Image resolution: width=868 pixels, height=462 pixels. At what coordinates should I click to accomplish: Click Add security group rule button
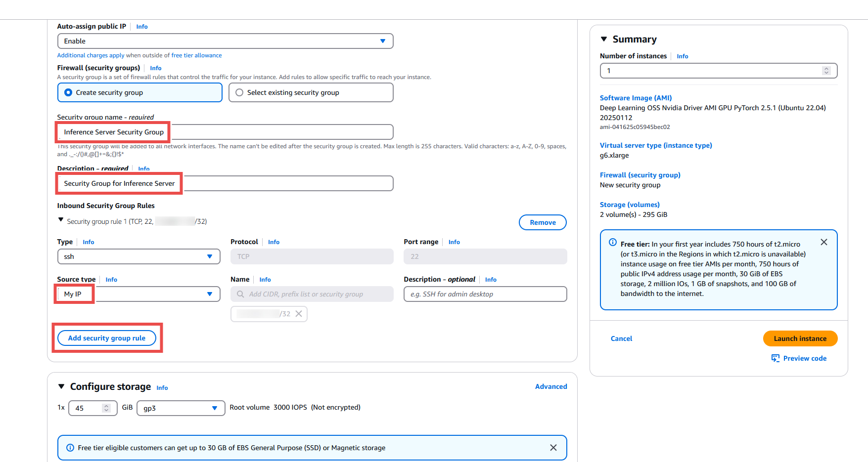click(x=107, y=338)
